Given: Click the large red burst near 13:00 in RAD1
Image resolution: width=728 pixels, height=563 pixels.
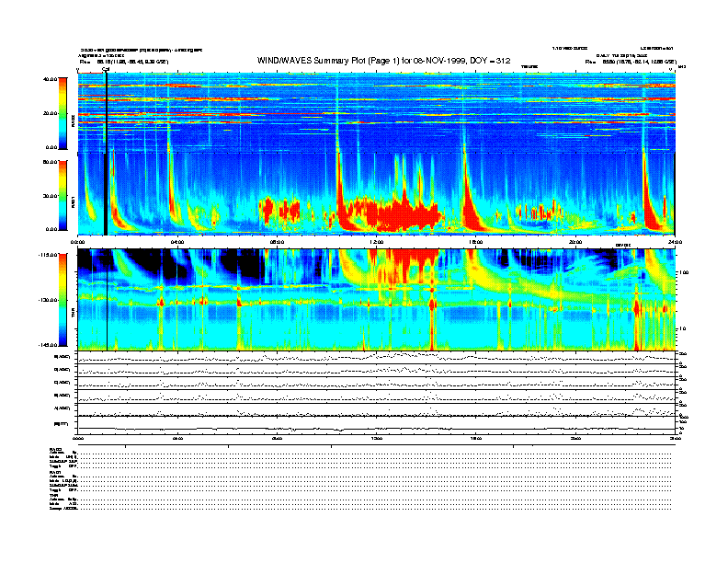Looking at the screenshot, I should pos(402,214).
